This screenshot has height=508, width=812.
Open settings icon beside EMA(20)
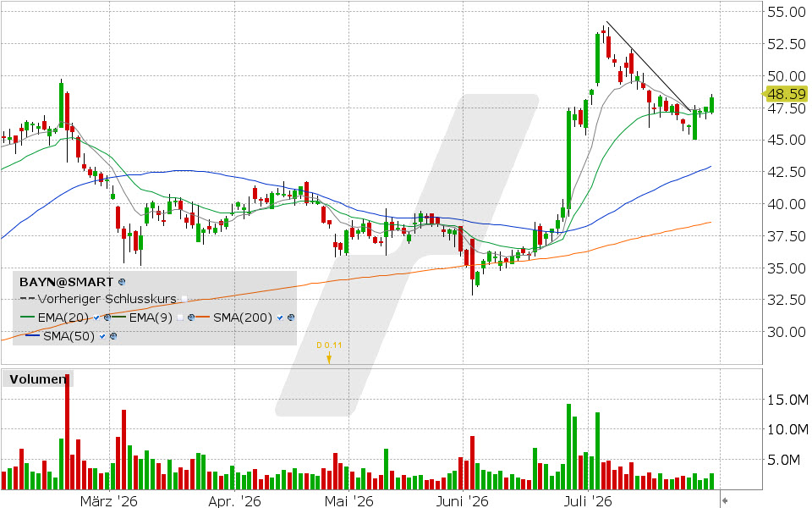[107, 317]
